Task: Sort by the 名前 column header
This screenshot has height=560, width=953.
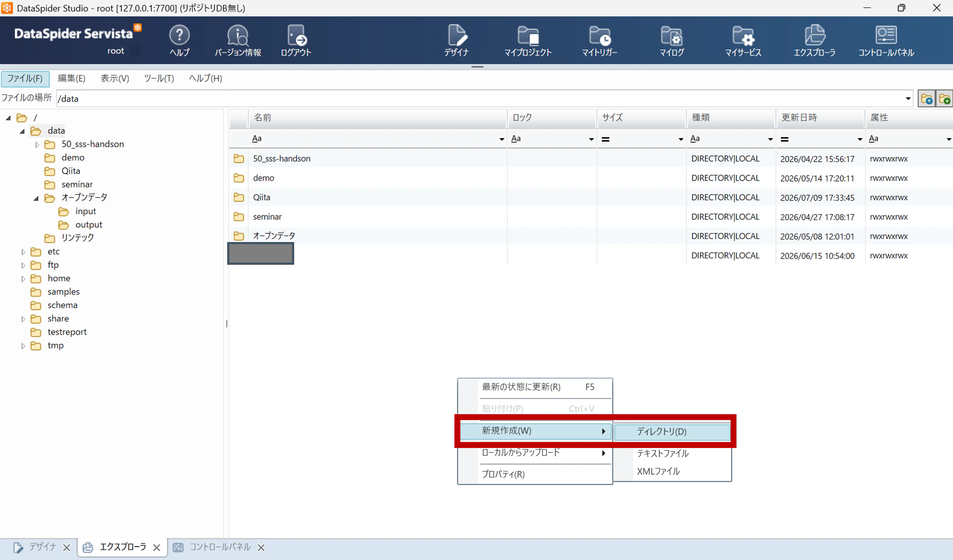Action: (x=378, y=118)
